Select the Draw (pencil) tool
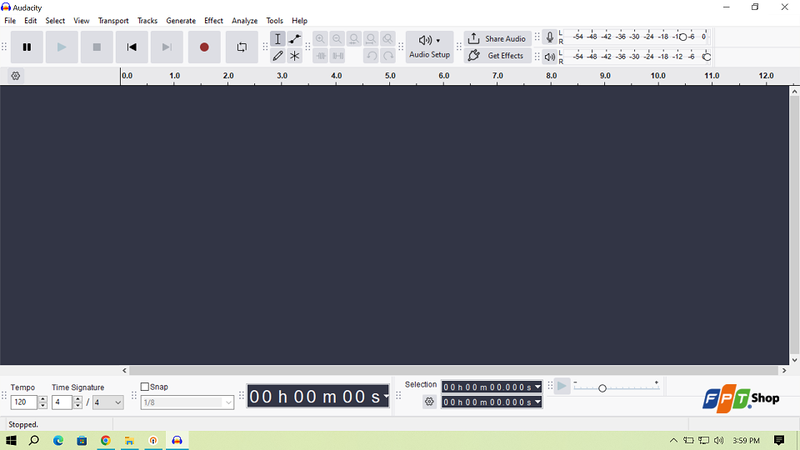This screenshot has width=800, height=450. point(278,56)
